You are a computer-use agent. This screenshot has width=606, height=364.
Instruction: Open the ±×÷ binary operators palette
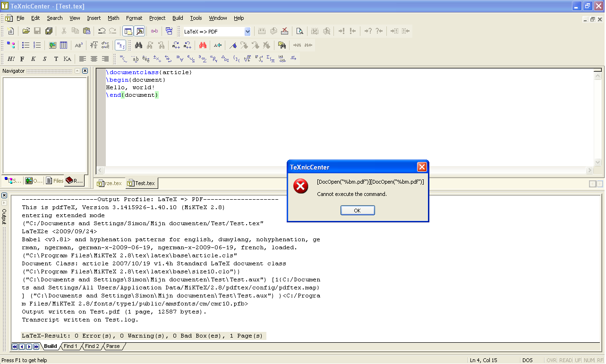(x=157, y=59)
